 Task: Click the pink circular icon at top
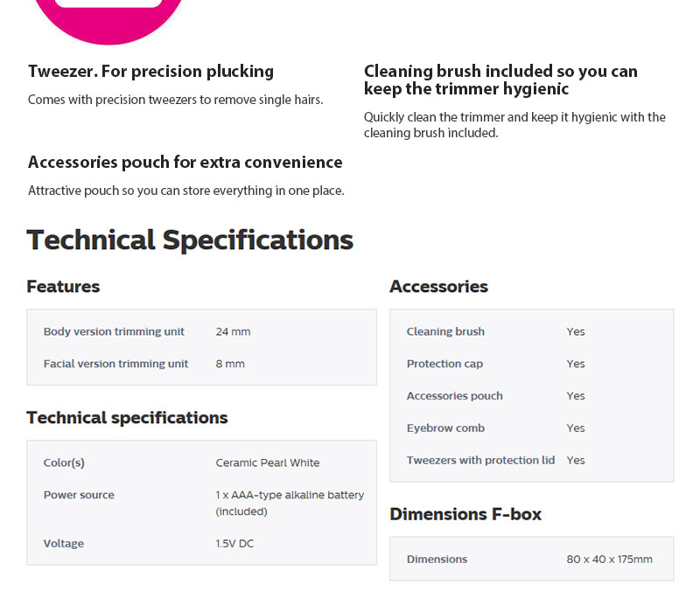point(109,17)
